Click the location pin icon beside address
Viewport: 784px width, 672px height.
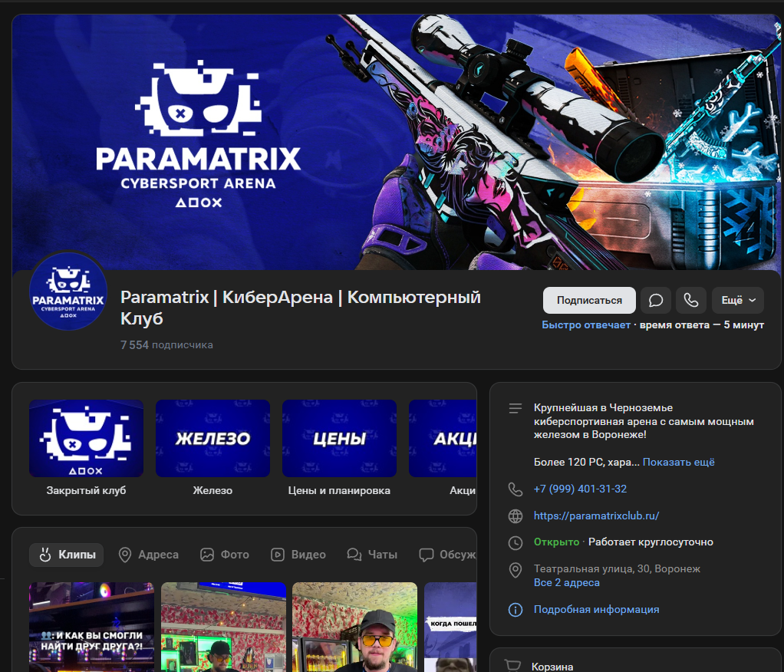[x=515, y=570]
